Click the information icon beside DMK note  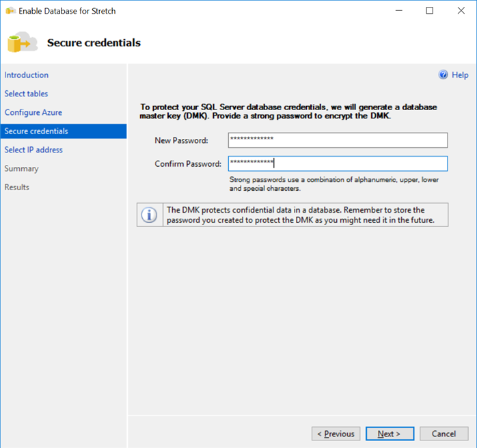pos(149,215)
